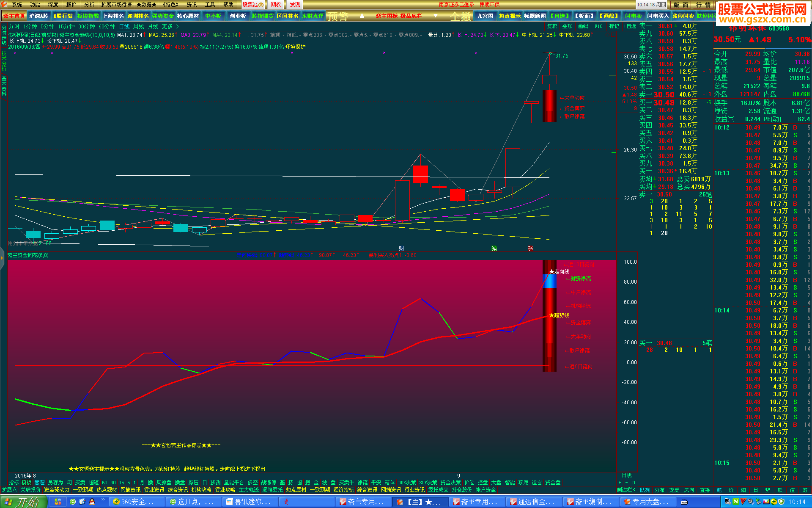Click the 股票池 button
The height and width of the screenshot is (508, 812).
pos(253,5)
